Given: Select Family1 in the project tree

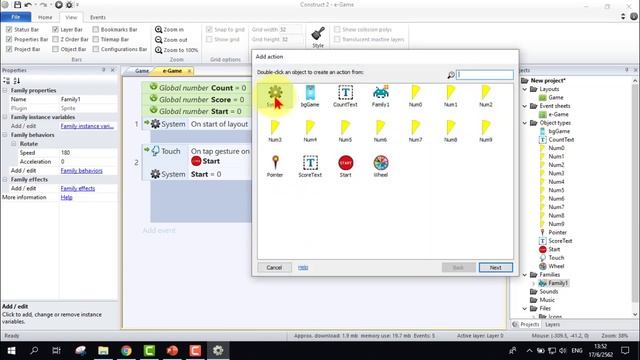Looking at the screenshot, I should click(558, 283).
